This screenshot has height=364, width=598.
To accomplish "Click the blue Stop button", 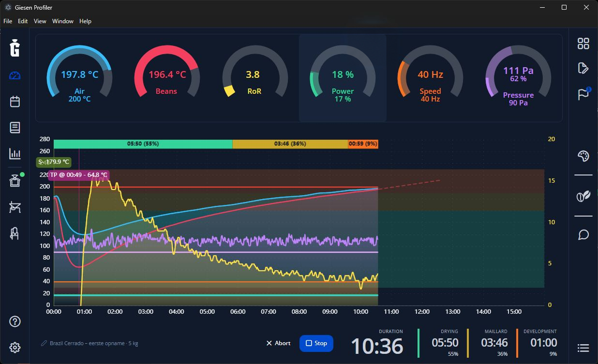I will tap(316, 343).
